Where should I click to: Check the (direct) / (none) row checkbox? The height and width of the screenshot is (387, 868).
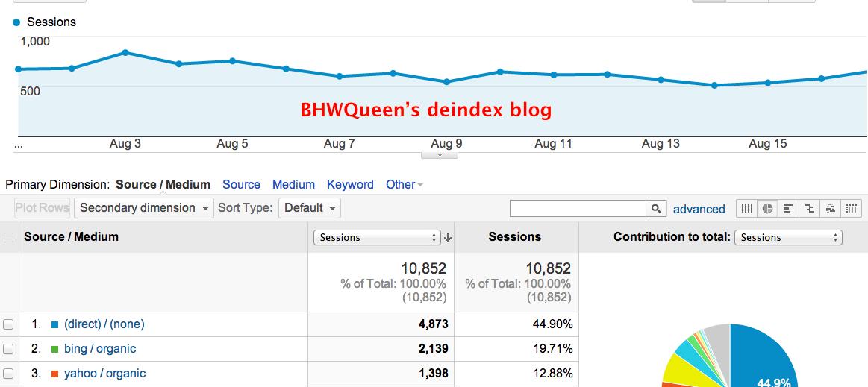click(x=8, y=324)
